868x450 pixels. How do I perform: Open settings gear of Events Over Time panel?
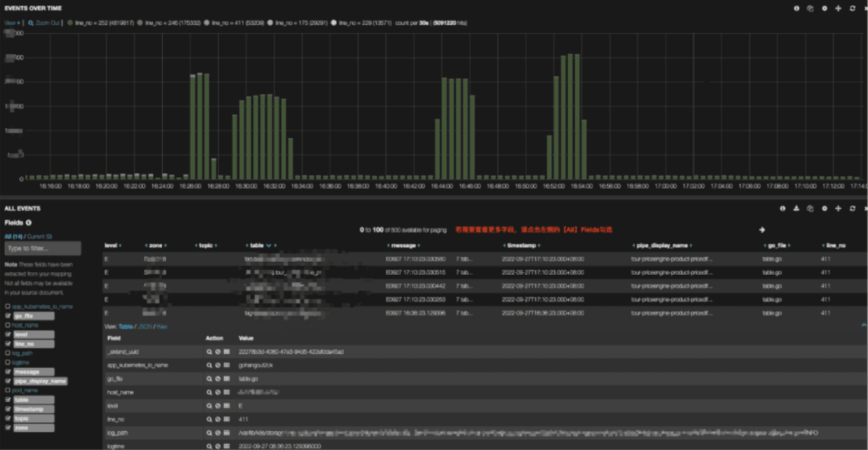point(824,8)
